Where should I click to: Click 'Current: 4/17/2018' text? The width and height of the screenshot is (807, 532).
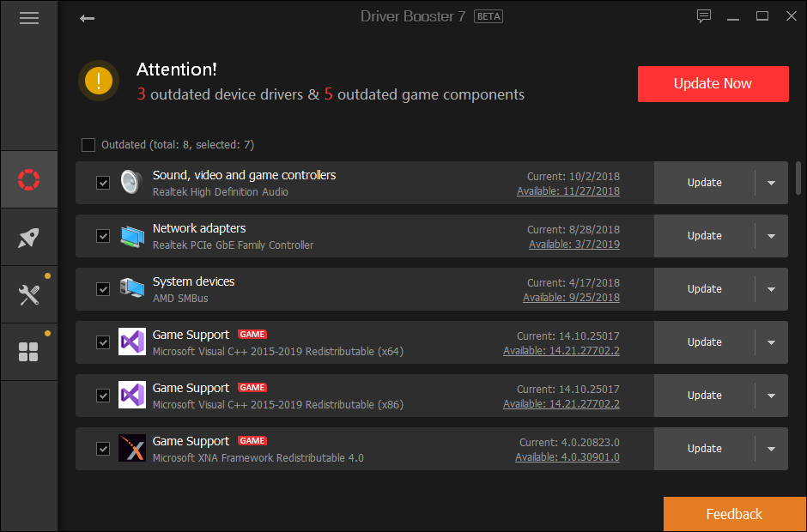[573, 283]
